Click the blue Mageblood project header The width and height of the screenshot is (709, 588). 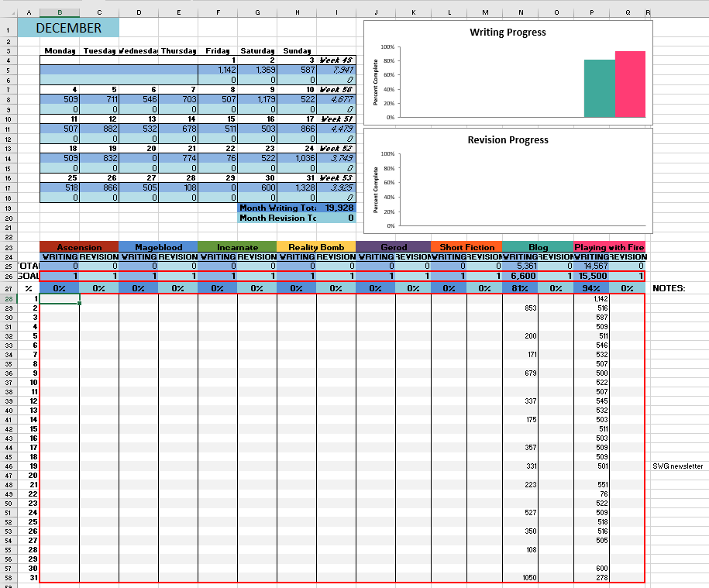coord(158,247)
